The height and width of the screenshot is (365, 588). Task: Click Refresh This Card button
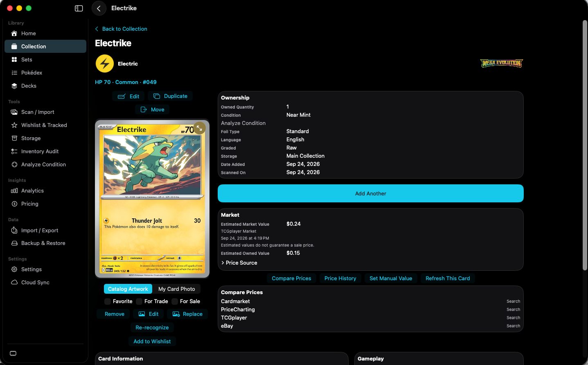point(448,278)
